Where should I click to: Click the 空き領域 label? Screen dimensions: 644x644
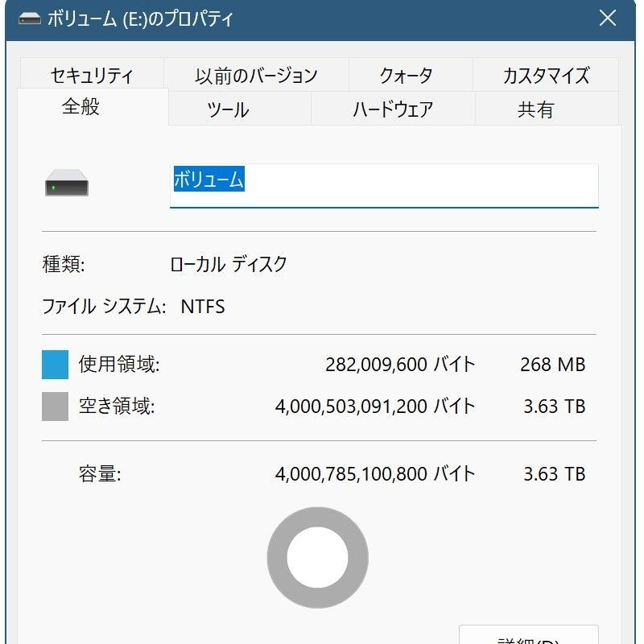(x=116, y=407)
